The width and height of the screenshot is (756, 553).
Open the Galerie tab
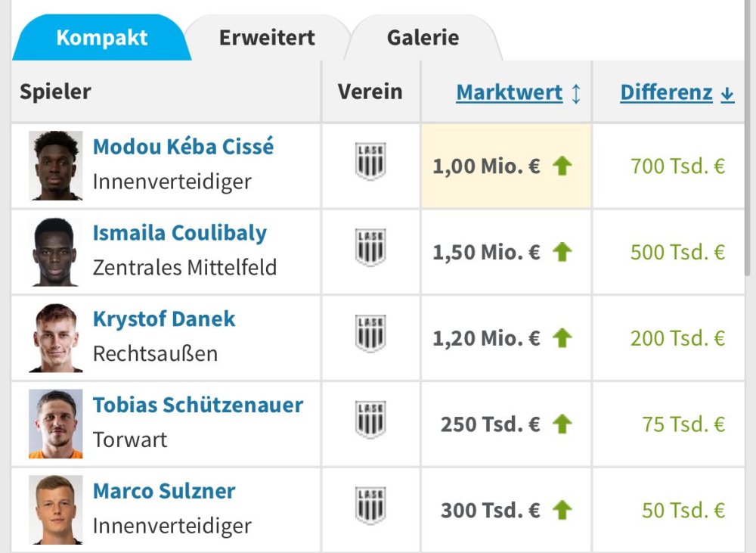pyautogui.click(x=423, y=38)
